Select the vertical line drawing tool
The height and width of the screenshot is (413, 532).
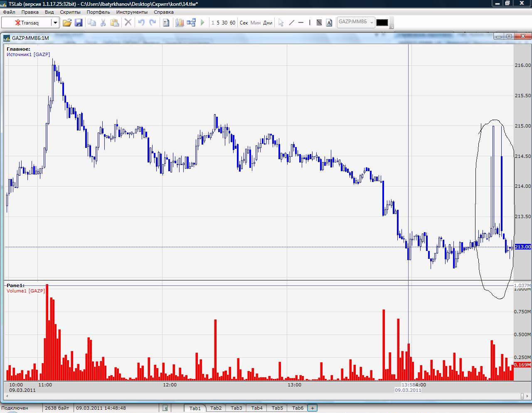[x=310, y=22]
